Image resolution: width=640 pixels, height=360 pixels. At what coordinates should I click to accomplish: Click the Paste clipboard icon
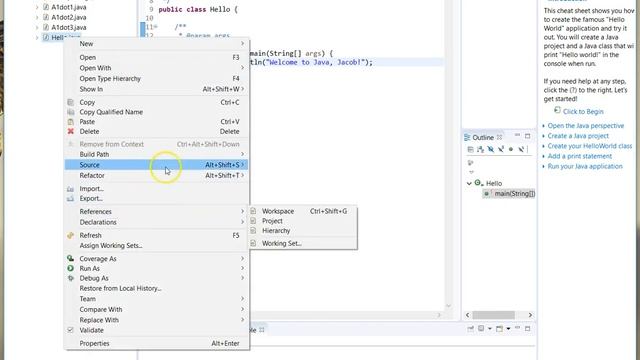71,122
